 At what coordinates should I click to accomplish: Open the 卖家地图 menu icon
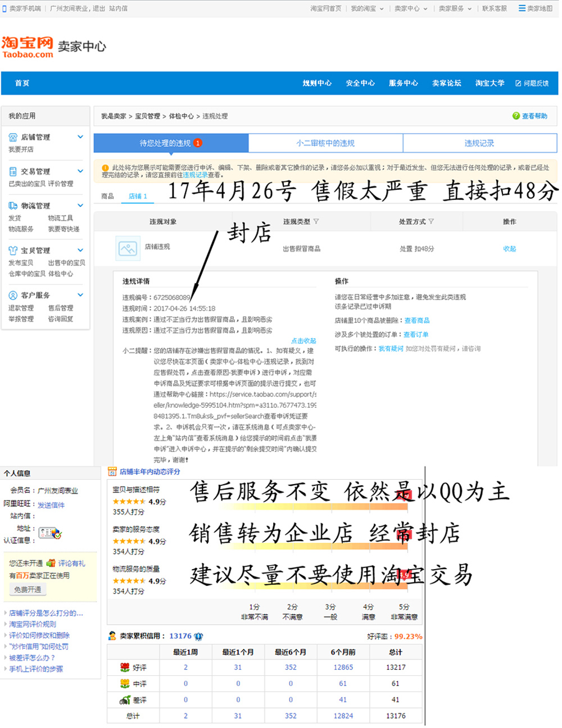click(x=522, y=8)
